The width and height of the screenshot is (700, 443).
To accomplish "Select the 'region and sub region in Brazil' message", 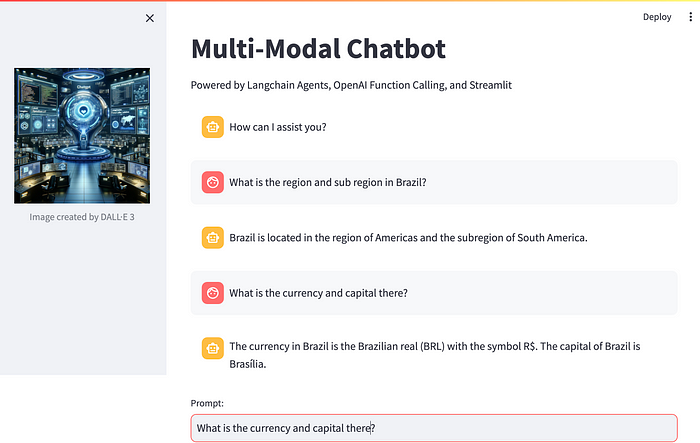I will [327, 182].
